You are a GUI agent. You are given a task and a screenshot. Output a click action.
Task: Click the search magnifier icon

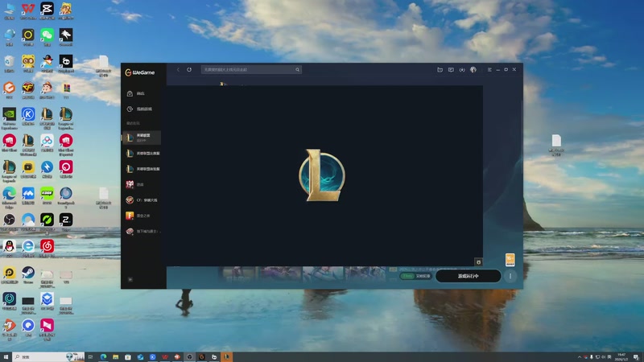[x=297, y=70]
